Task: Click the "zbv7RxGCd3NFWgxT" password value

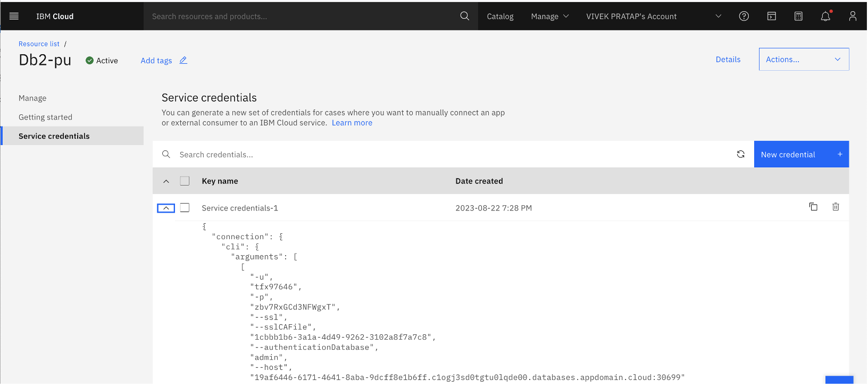Action: tap(295, 307)
